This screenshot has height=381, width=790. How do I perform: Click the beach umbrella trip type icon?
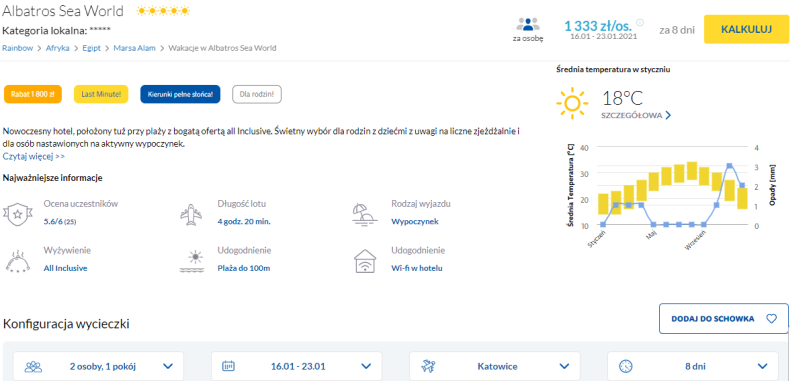pyautogui.click(x=365, y=215)
